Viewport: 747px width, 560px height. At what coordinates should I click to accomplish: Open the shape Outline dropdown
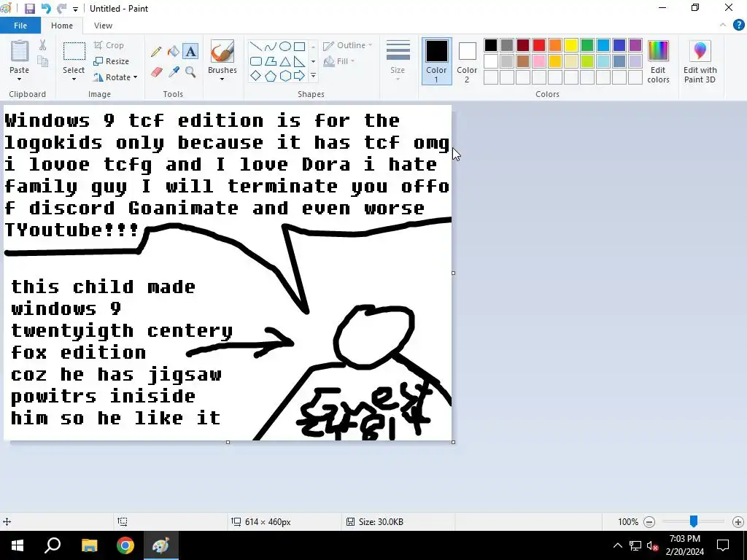[x=348, y=45]
